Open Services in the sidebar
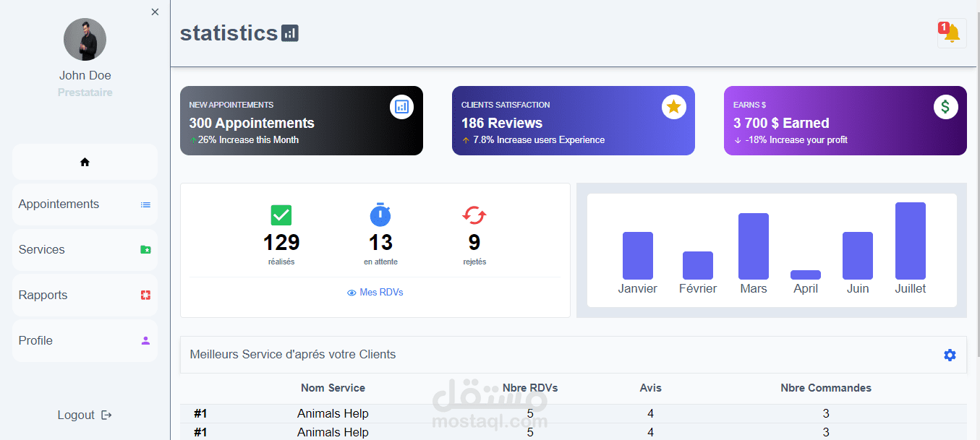980x440 pixels. [85, 250]
